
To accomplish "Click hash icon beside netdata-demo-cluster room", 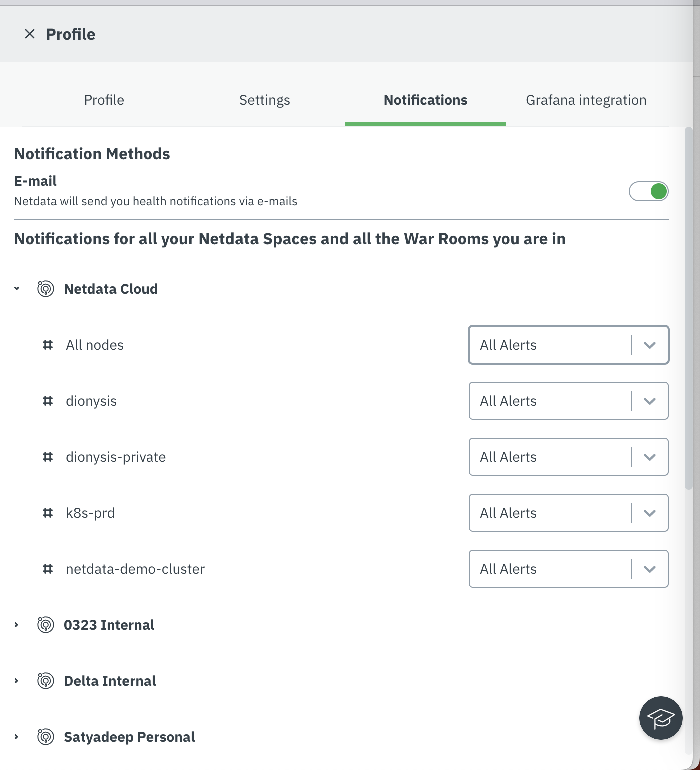I will pos(48,569).
